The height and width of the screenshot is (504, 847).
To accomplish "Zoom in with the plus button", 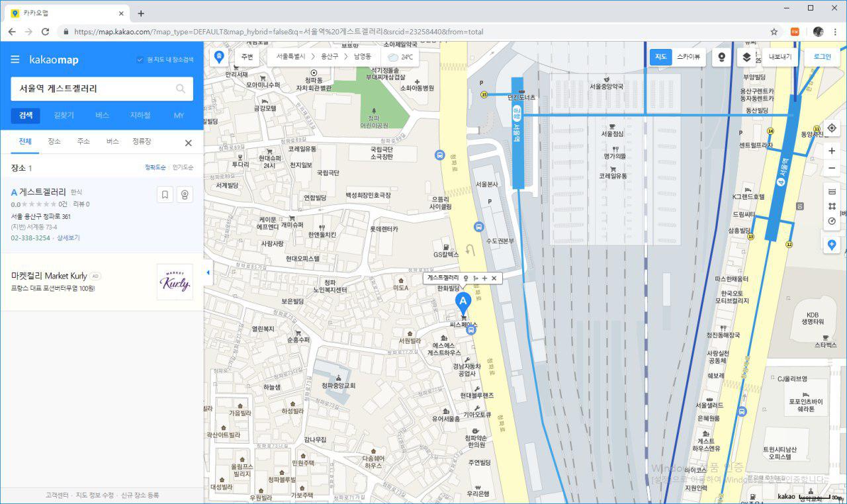I will [x=832, y=151].
